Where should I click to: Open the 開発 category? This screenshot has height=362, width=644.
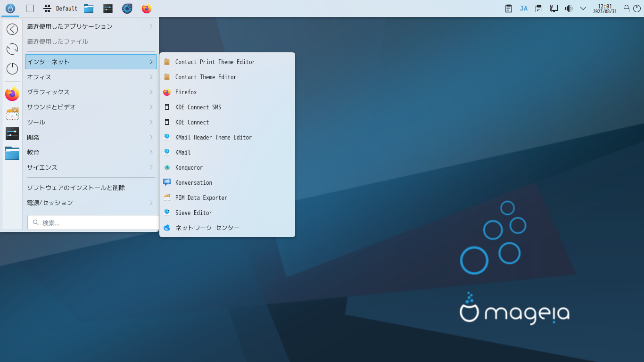coord(91,137)
